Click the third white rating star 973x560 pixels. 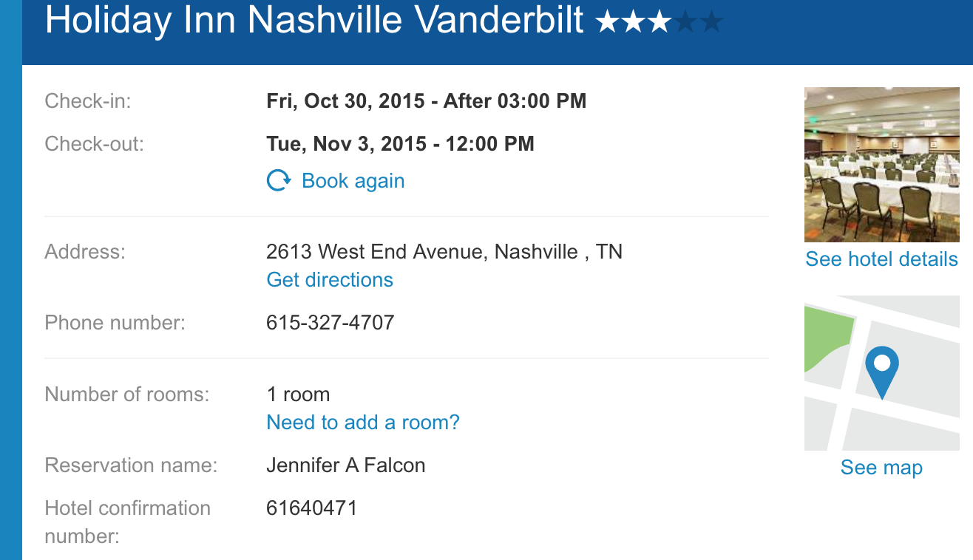point(660,22)
